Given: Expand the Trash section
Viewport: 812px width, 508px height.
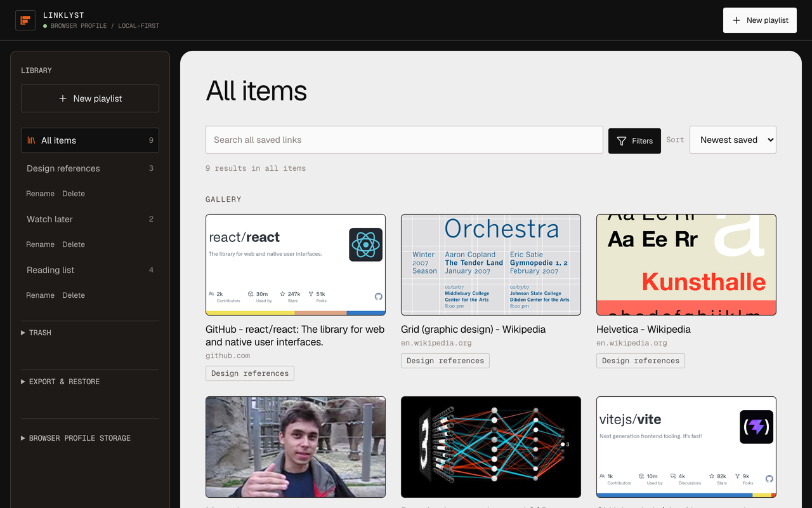Looking at the screenshot, I should [x=90, y=333].
